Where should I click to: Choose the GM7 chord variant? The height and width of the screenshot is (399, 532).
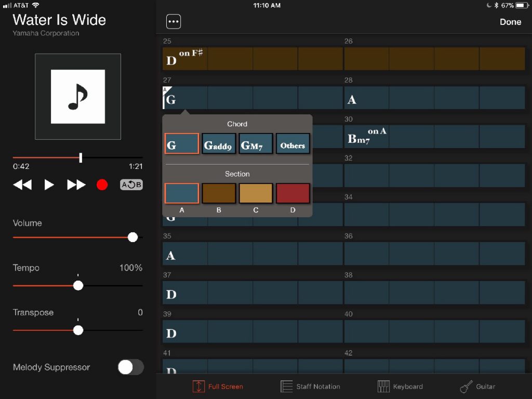coord(255,144)
